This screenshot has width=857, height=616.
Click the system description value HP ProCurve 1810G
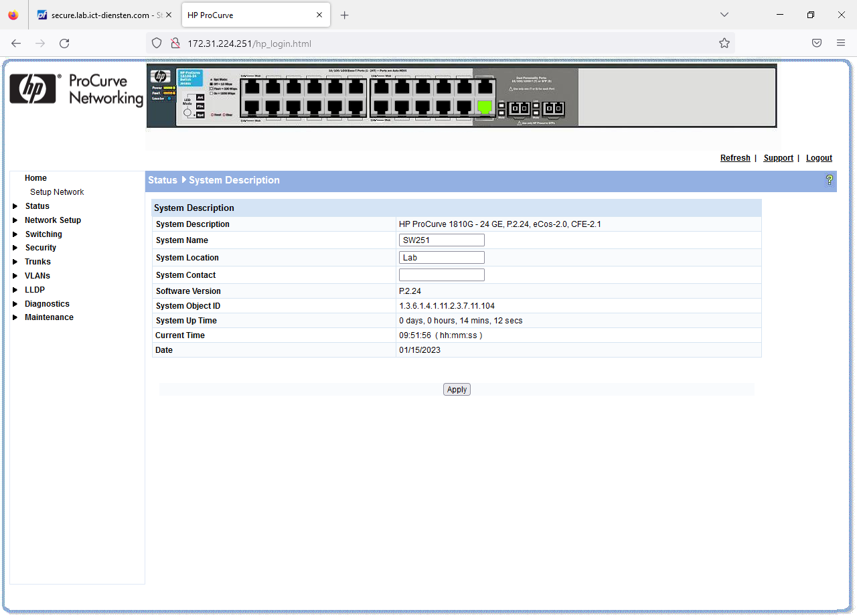499,224
